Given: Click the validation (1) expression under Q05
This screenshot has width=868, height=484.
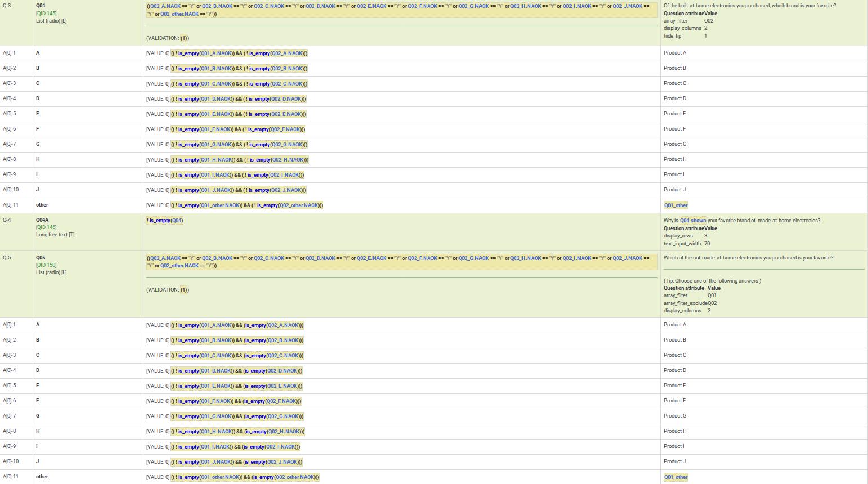Looking at the screenshot, I should pyautogui.click(x=185, y=290).
